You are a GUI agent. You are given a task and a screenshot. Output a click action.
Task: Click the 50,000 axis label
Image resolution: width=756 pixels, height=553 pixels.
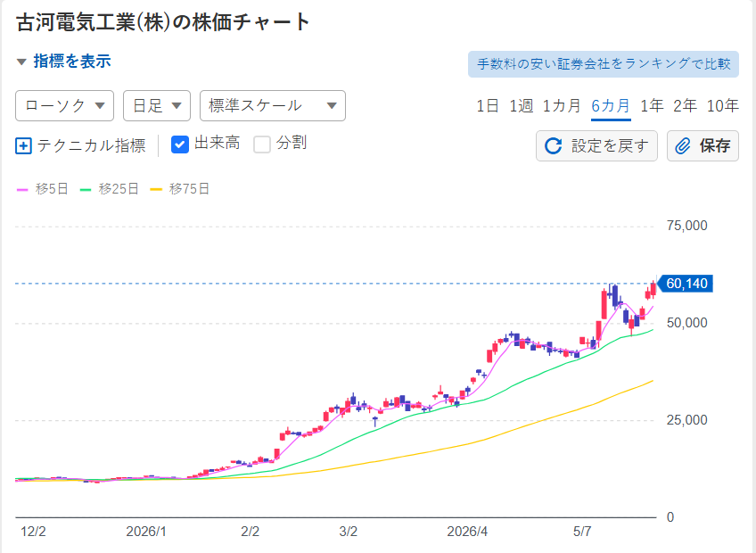[686, 323]
